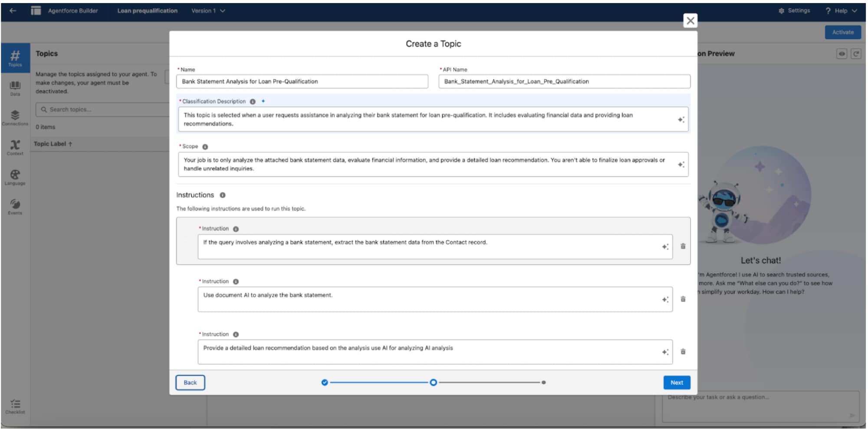Click the topic Name input field

pyautogui.click(x=302, y=82)
